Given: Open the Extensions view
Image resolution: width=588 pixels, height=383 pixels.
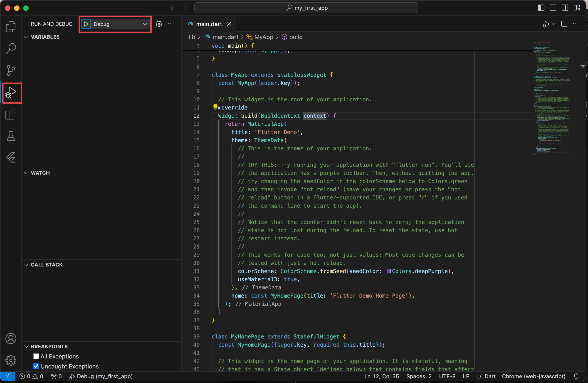Looking at the screenshot, I should click(x=11, y=114).
